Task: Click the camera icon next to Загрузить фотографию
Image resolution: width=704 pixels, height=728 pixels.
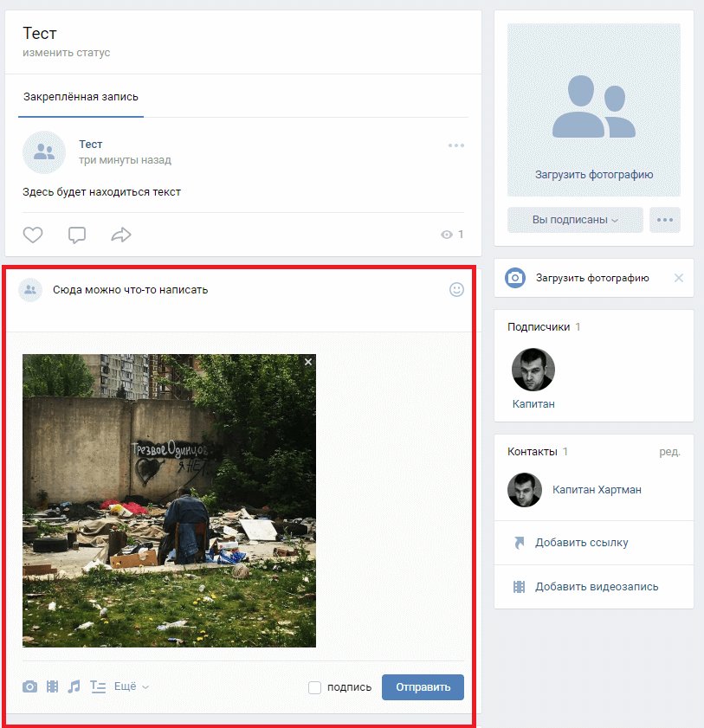Action: tap(516, 278)
